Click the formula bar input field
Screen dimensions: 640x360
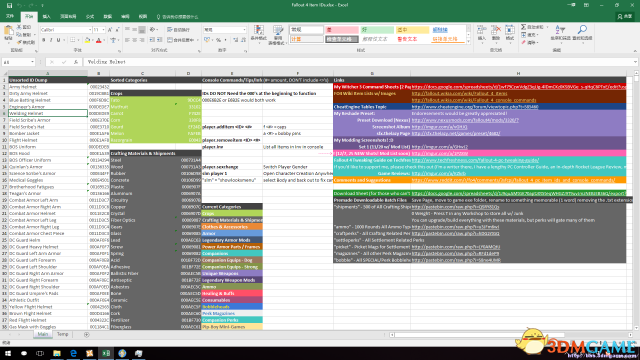click(359, 62)
